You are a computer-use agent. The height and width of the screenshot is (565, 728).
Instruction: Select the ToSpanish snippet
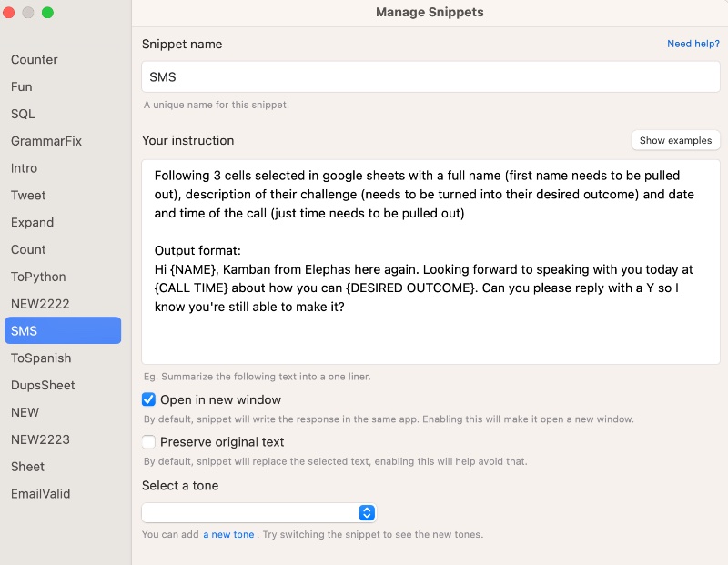pyautogui.click(x=41, y=358)
